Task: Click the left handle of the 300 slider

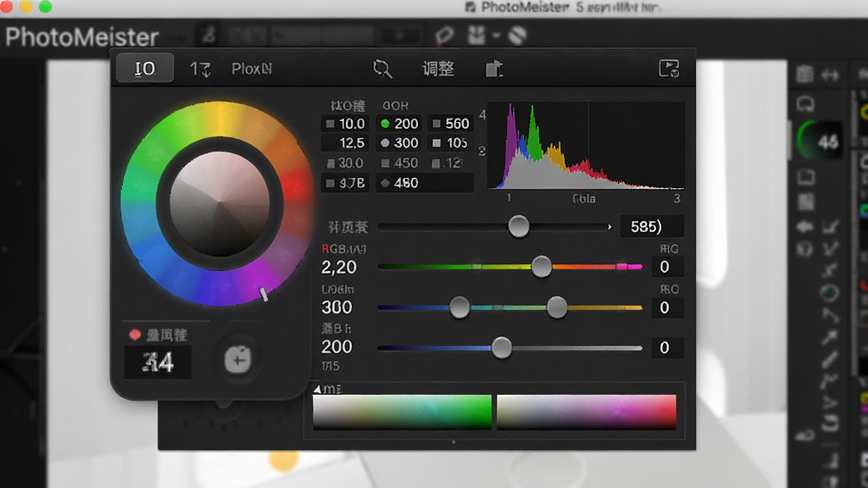Action: 459,307
